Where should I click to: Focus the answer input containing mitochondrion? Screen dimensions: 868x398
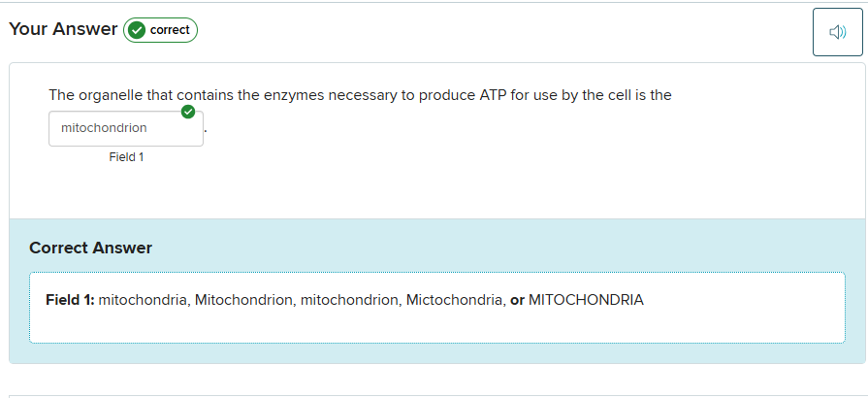coord(125,128)
